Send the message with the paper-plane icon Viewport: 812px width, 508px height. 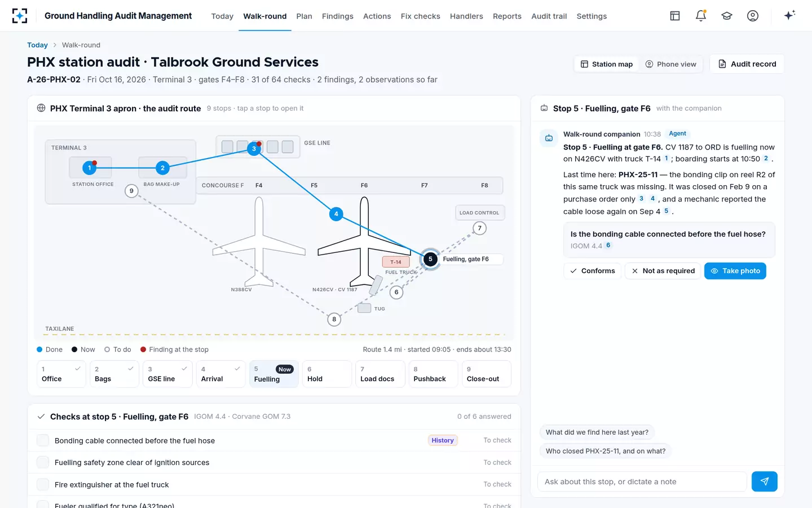pos(765,481)
